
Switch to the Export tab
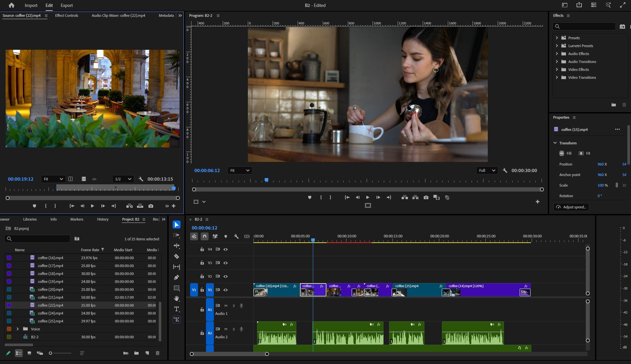pos(67,5)
